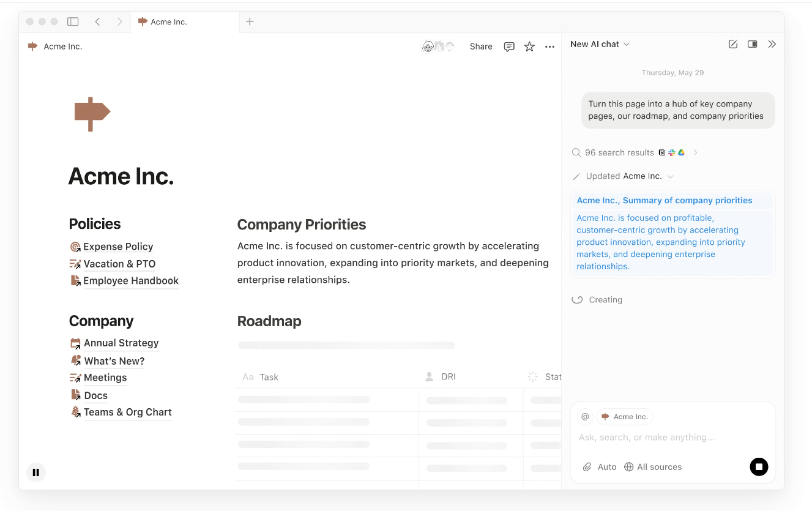Toggle the AI chat side panel layout
This screenshot has height=511, width=812.
click(x=752, y=44)
